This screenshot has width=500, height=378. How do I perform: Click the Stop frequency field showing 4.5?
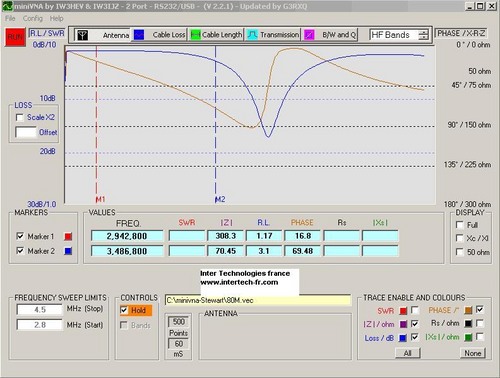coord(40,310)
